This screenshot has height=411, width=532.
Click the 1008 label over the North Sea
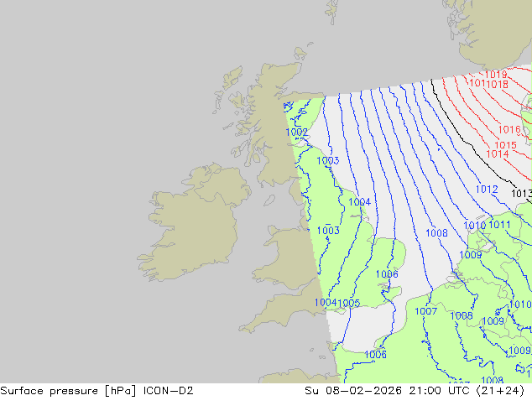pos(436,233)
